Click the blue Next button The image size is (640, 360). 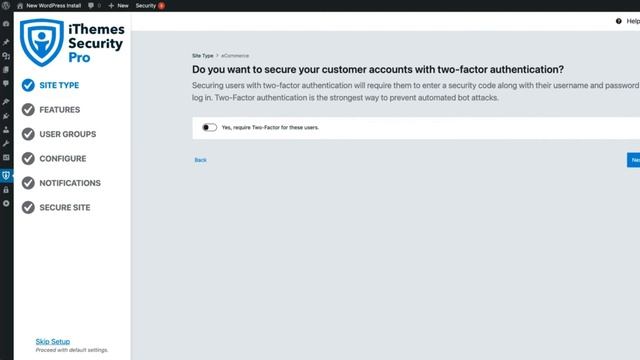coord(633,160)
